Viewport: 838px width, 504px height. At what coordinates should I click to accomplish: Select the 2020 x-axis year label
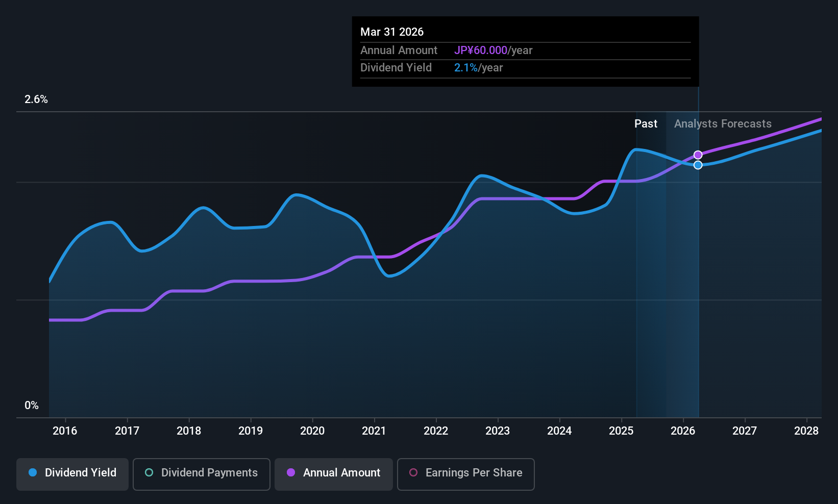(x=312, y=431)
